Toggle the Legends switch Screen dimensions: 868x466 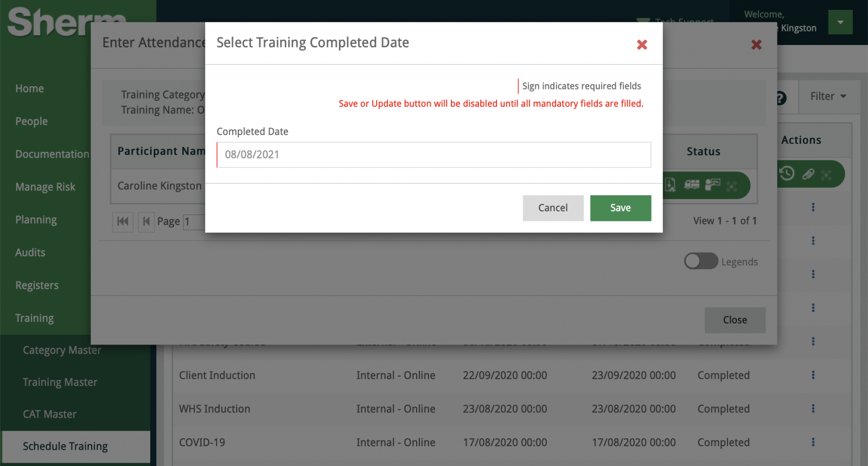(x=701, y=261)
